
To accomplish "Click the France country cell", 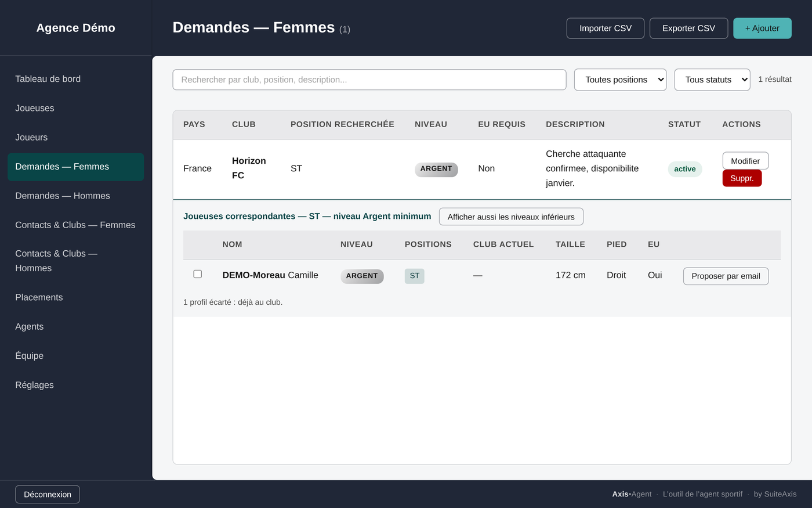I will pyautogui.click(x=197, y=168).
